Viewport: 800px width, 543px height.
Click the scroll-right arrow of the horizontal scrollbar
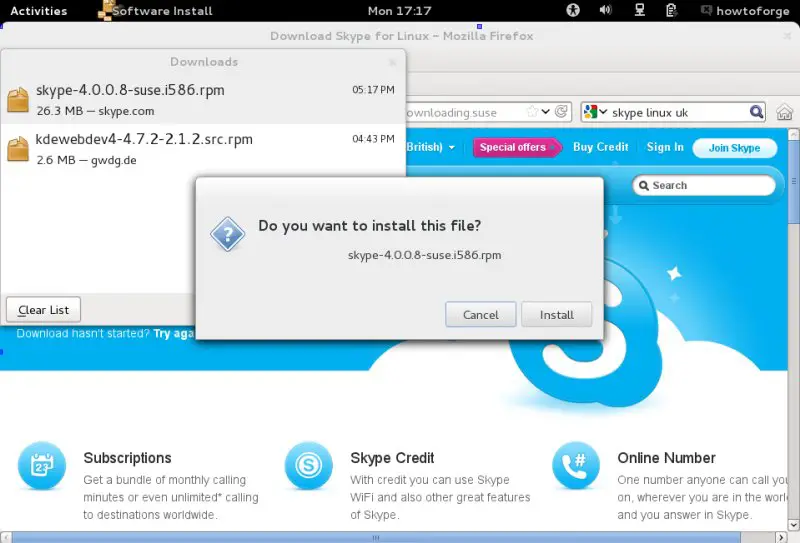781,537
